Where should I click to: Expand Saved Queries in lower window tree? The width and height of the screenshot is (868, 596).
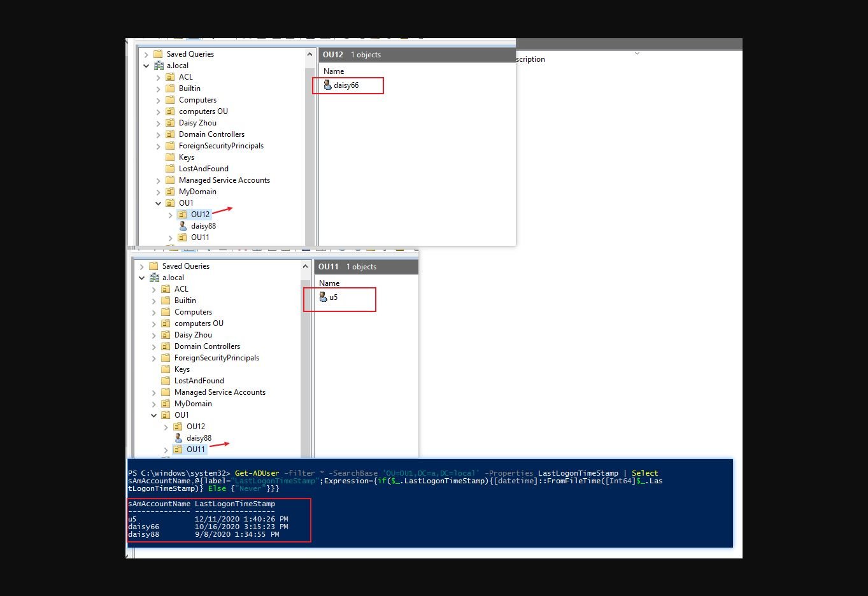141,266
